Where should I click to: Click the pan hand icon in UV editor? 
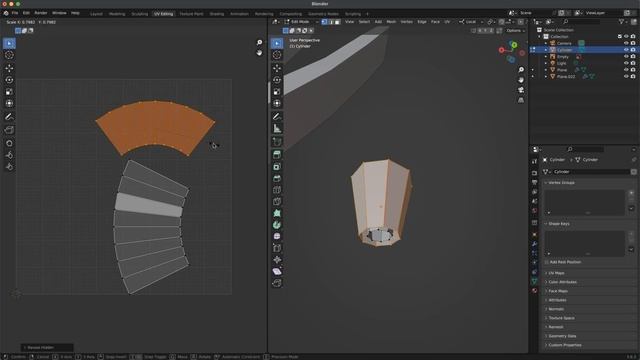pyautogui.click(x=259, y=53)
